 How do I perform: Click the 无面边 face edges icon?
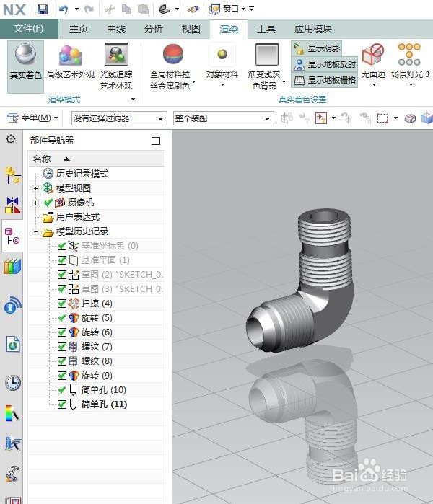tap(373, 54)
